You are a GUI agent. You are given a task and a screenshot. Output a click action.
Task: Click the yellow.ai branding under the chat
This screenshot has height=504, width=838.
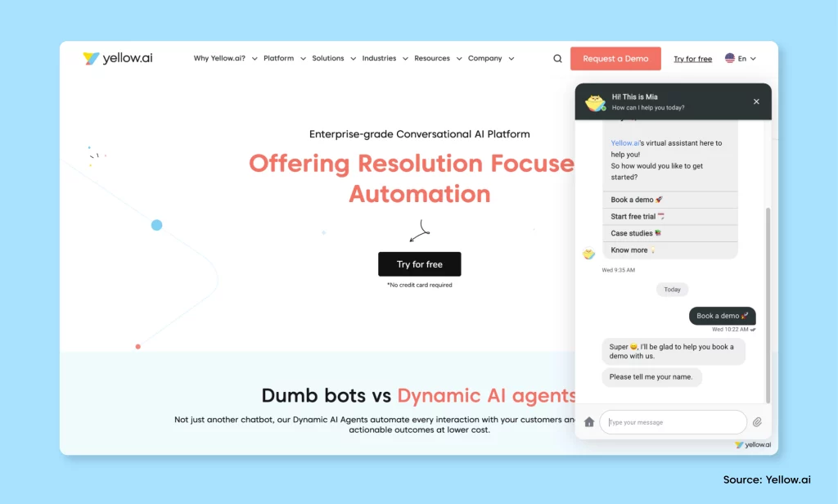coord(753,444)
